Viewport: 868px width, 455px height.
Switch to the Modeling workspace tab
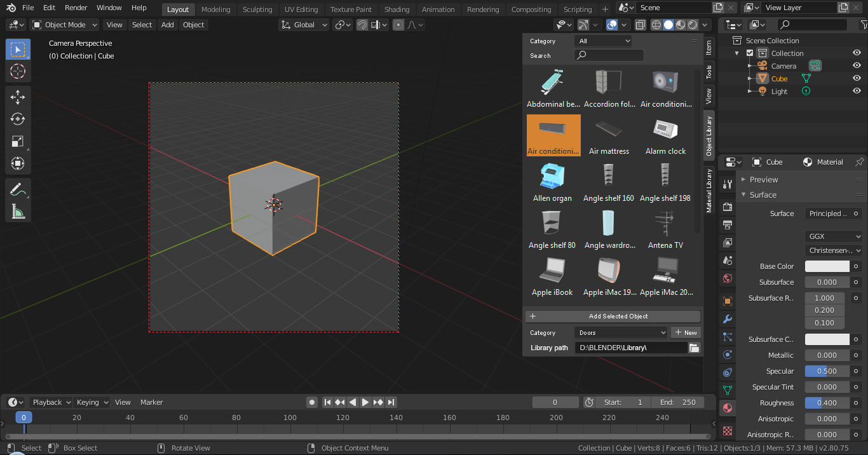tap(215, 10)
